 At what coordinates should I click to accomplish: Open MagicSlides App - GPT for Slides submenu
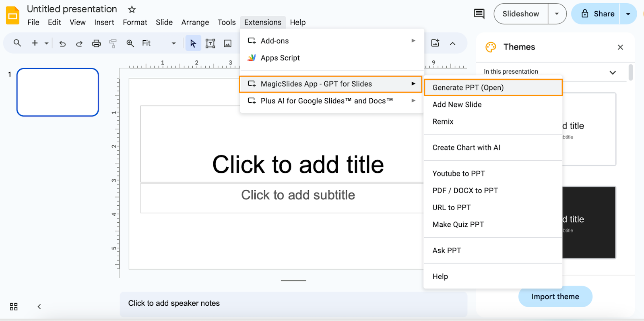pyautogui.click(x=331, y=84)
